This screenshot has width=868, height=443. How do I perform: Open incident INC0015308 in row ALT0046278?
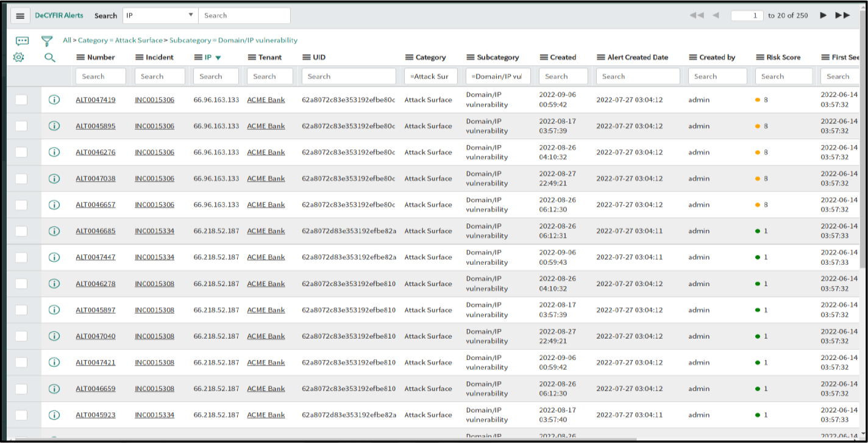coord(154,284)
